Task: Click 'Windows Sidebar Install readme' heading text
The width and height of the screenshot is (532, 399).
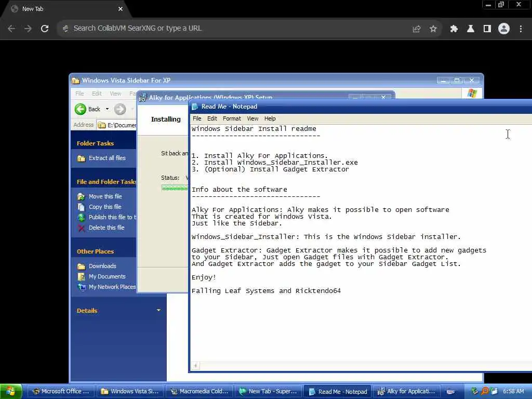Action: pyautogui.click(x=254, y=129)
